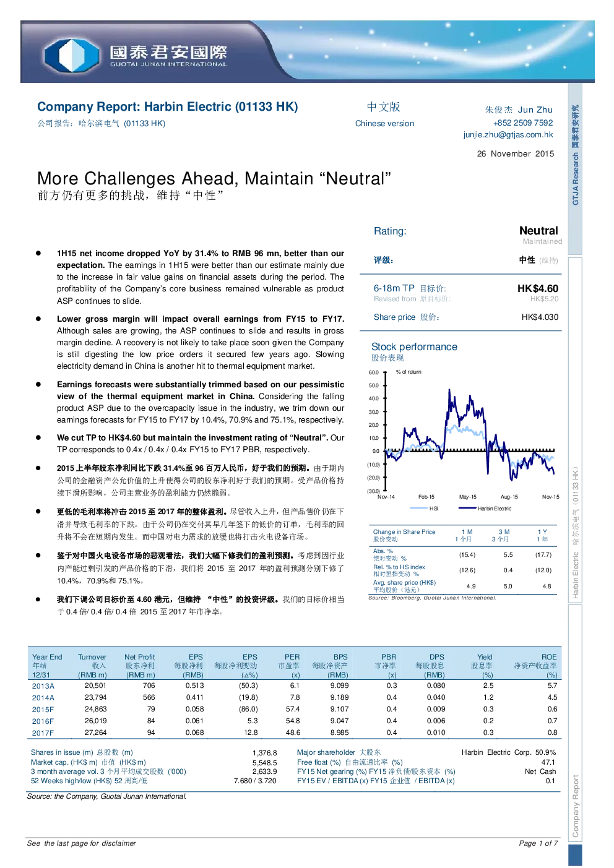Viewport: 614px width, 868px height.
Task: Click the '(17.7)' 1-year absolute change value
Action: tap(543, 555)
